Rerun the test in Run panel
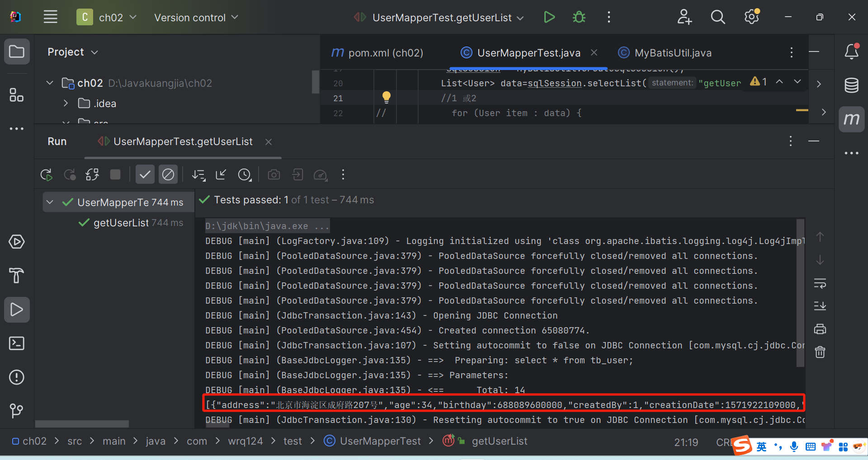This screenshot has width=868, height=460. 47,174
